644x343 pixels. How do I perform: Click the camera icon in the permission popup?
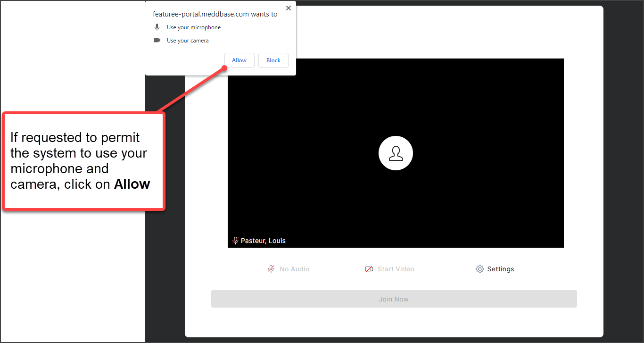(157, 41)
